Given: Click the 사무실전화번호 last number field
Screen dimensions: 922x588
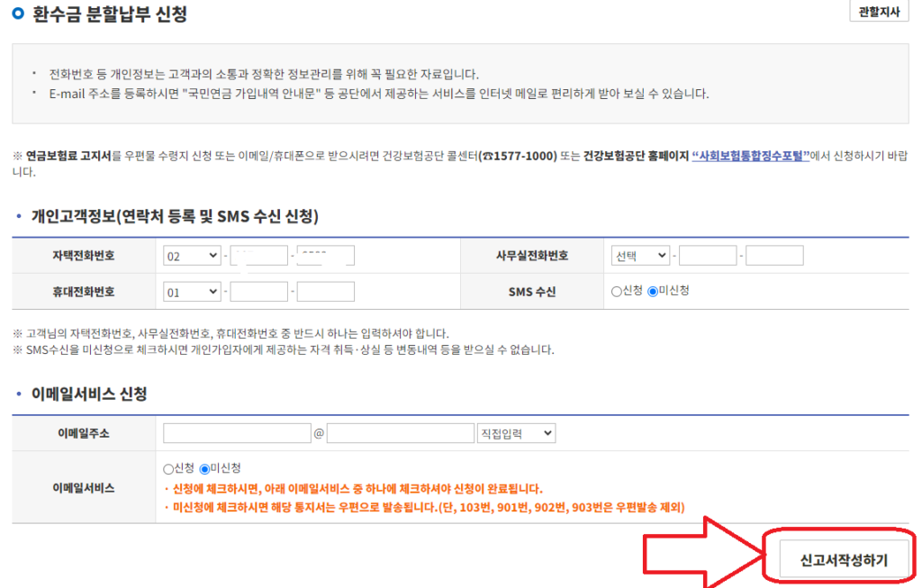Looking at the screenshot, I should [x=774, y=256].
